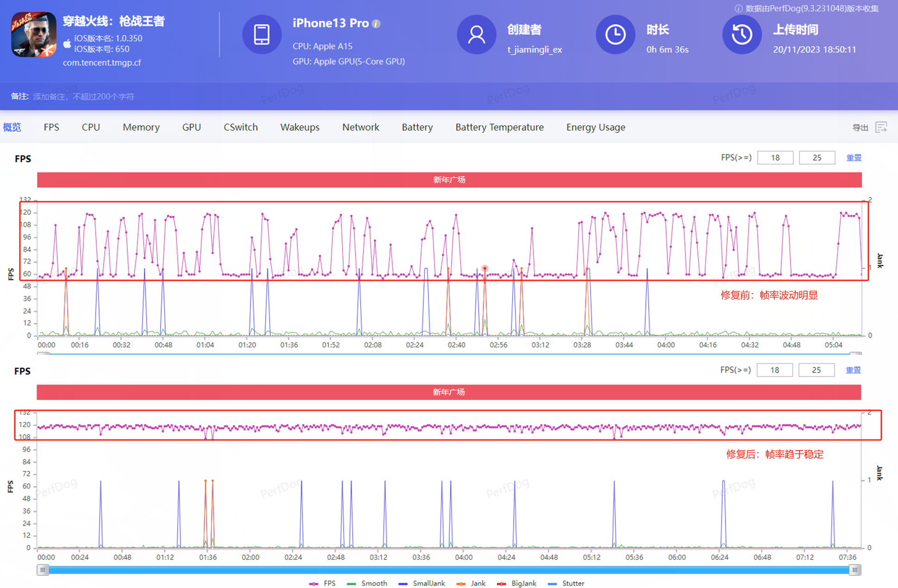This screenshot has width=898, height=588.
Task: Click package name com.tencent.tmgp.cf
Action: pos(102,62)
